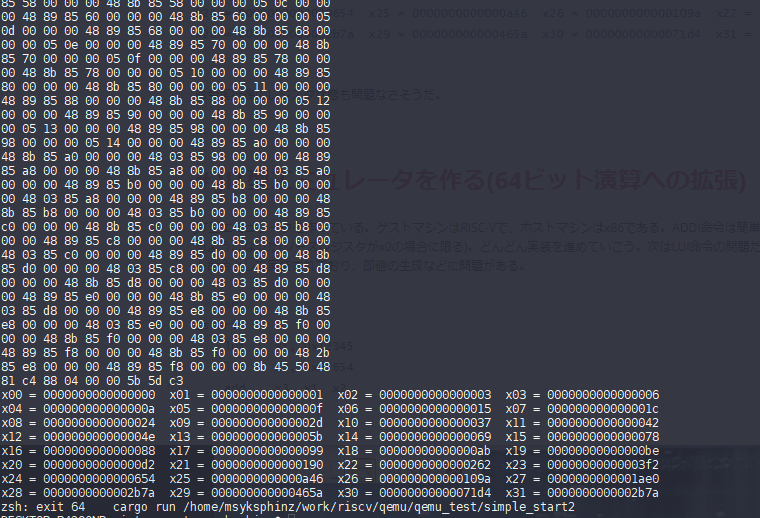Select the hex line starting '85 70 00 00 00 05 0f'

pyautogui.click(x=166, y=59)
